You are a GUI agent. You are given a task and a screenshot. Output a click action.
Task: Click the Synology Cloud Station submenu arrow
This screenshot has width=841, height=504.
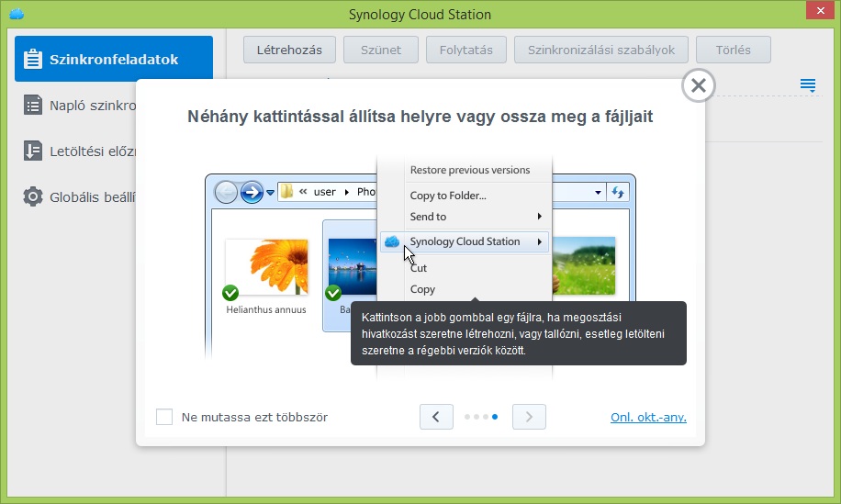tap(540, 241)
